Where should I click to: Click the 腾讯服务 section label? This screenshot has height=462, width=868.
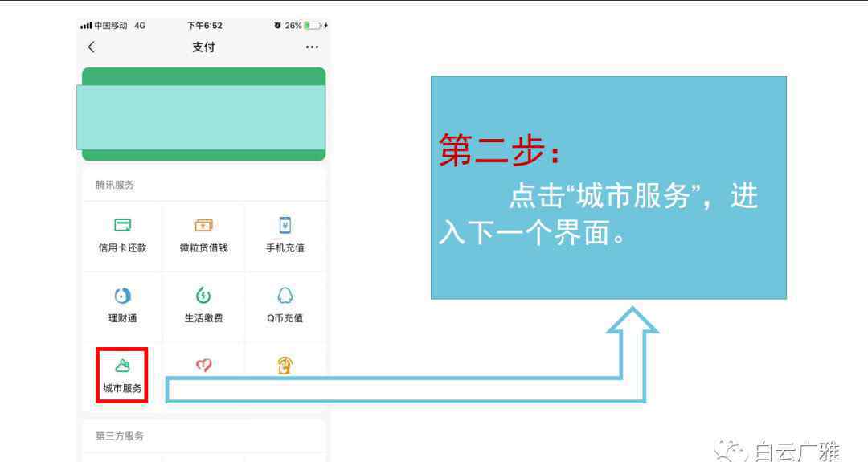point(115,185)
